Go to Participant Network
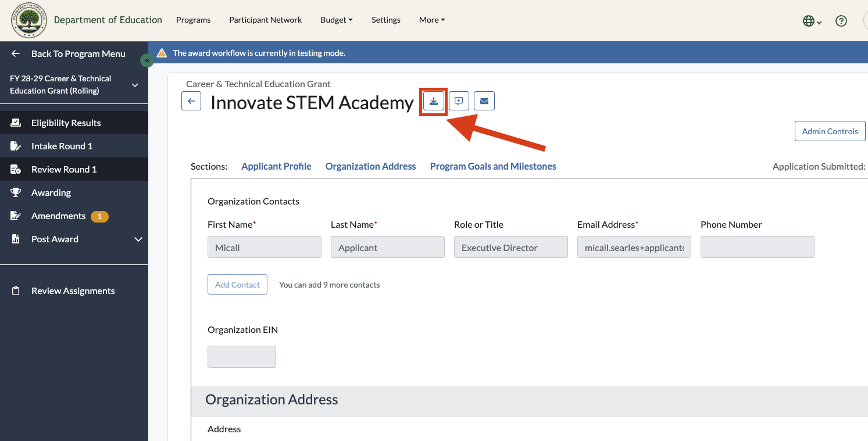The height and width of the screenshot is (441, 868). click(265, 20)
